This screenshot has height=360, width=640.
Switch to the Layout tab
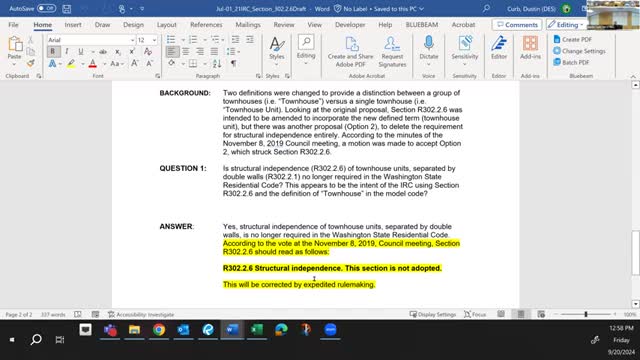coord(167,25)
